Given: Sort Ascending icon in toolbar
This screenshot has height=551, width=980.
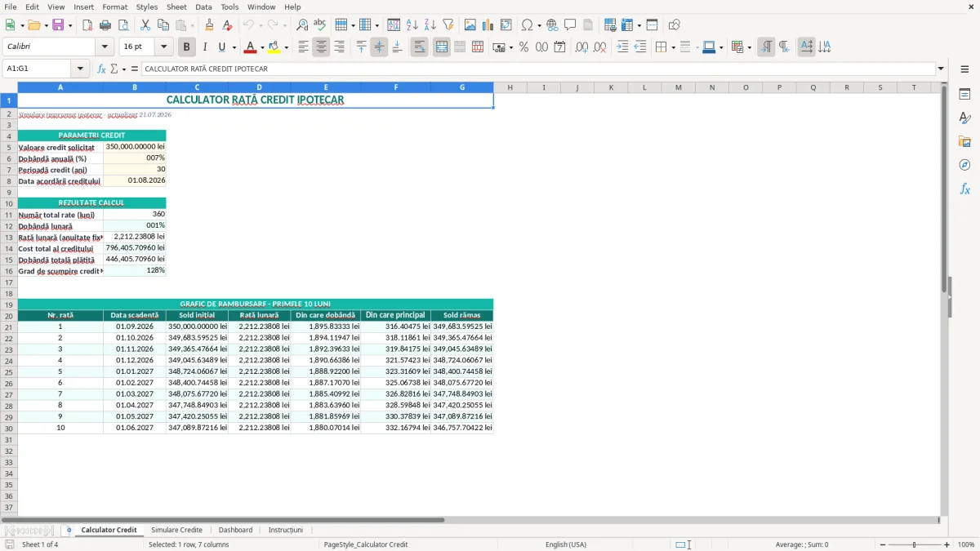Looking at the screenshot, I should click(x=412, y=25).
